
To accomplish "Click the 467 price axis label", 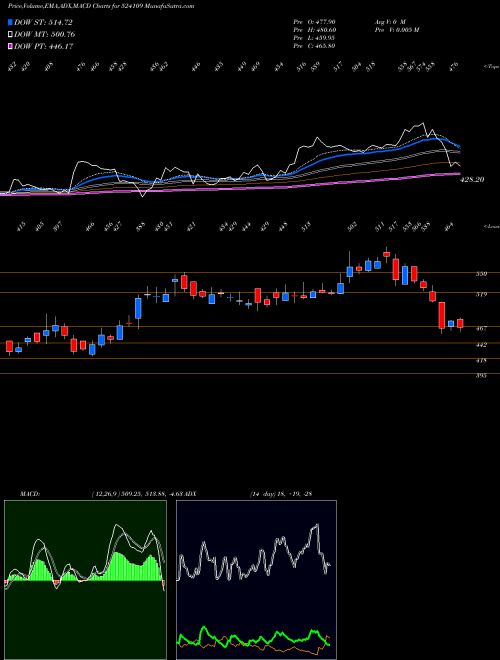I will tap(481, 328).
